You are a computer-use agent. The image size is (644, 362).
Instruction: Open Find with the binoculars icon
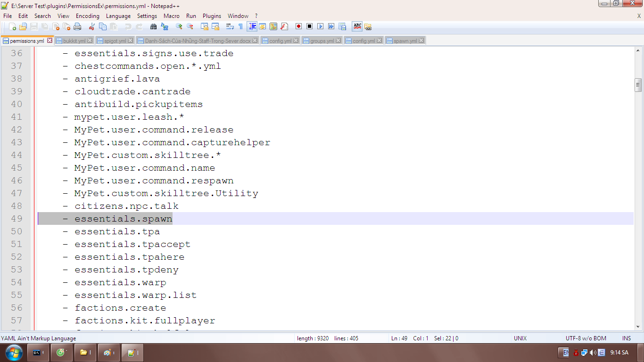tap(153, 26)
